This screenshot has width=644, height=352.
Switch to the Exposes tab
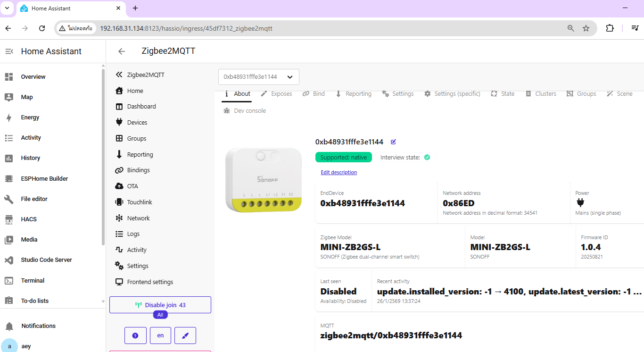(x=277, y=94)
